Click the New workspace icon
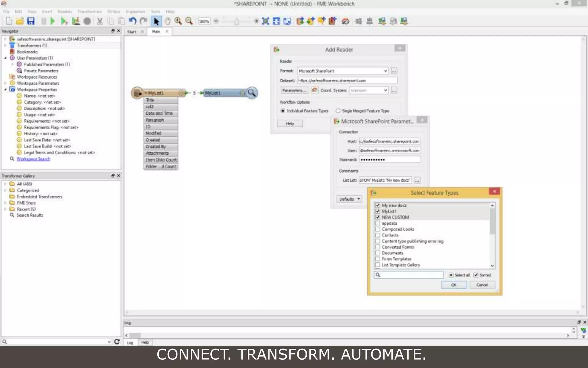 pyautogui.click(x=9, y=21)
